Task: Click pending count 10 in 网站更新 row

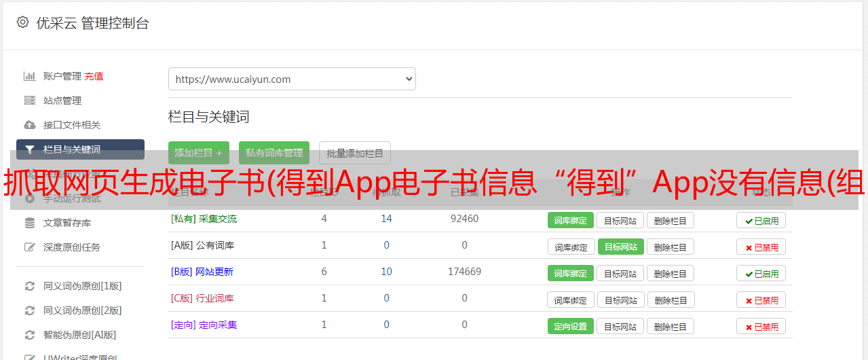Action: coord(386,272)
